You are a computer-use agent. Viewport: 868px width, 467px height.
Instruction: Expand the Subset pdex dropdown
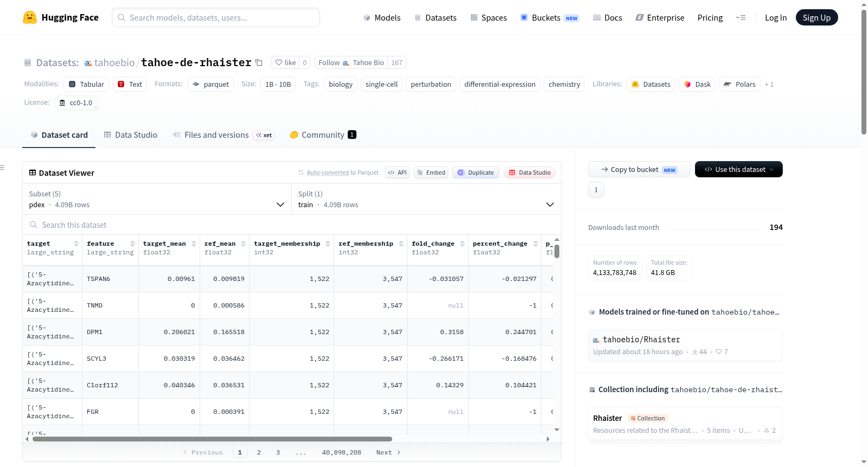click(x=157, y=199)
